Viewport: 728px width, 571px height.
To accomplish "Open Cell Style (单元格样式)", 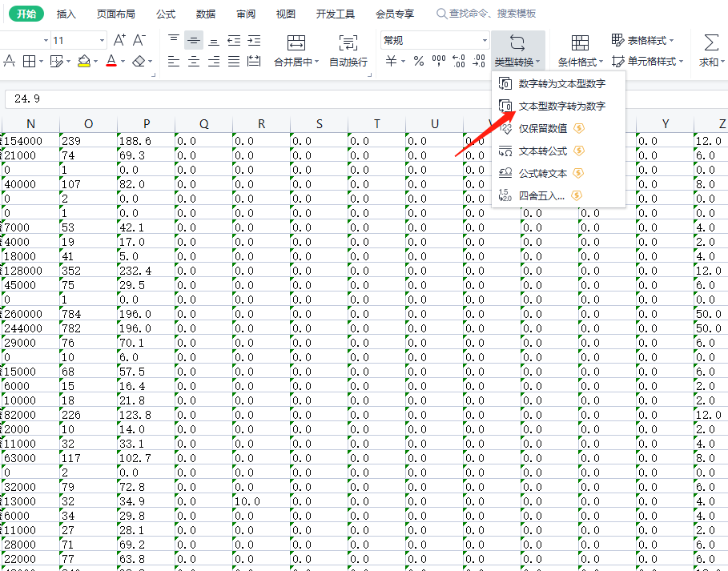I will pos(648,61).
